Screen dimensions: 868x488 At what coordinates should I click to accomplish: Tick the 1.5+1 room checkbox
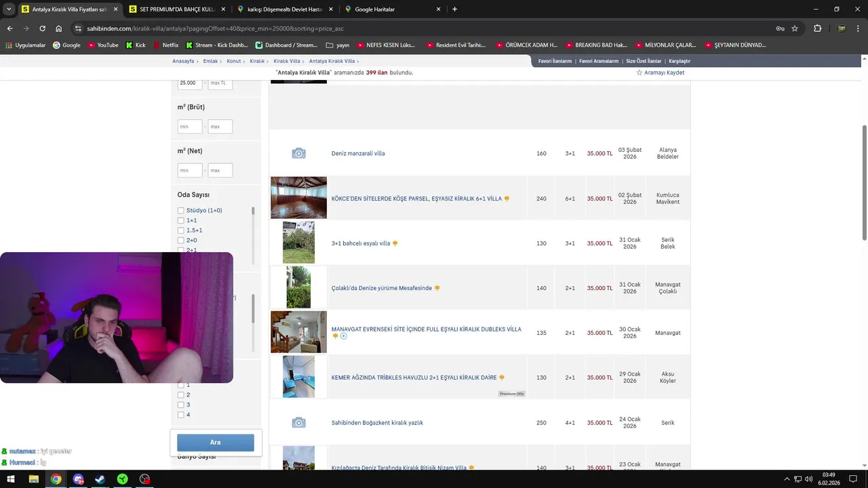point(181,230)
